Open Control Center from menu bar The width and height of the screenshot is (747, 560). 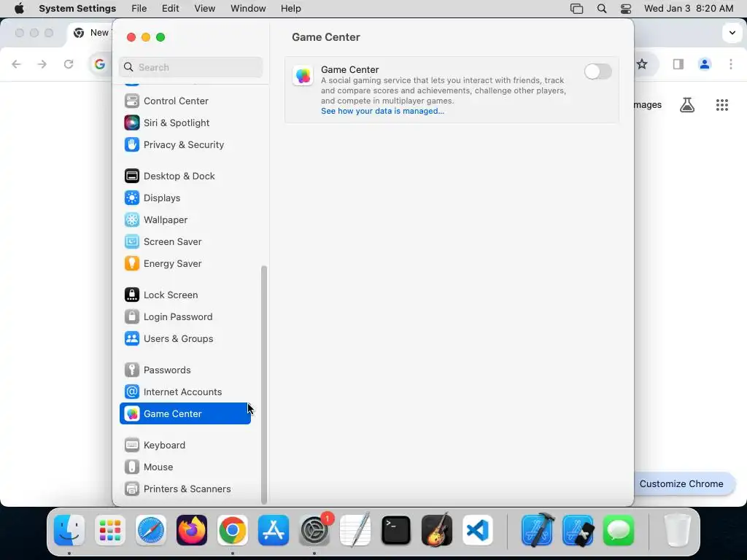point(626,9)
